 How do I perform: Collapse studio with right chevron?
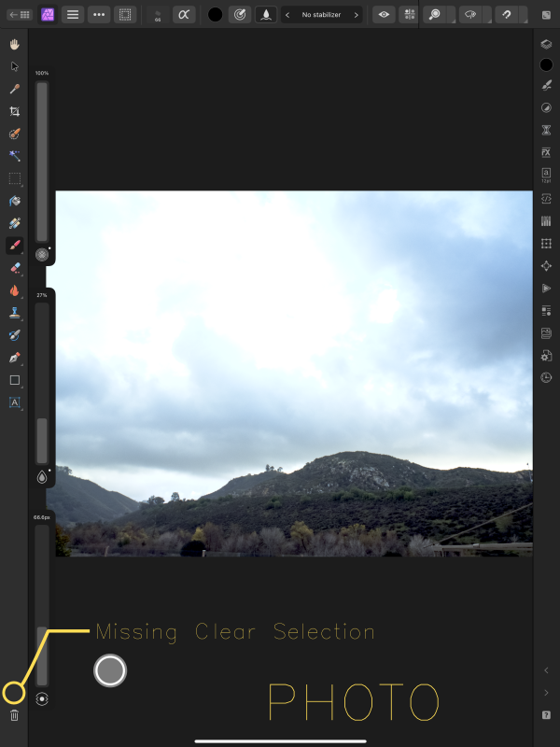click(x=546, y=693)
